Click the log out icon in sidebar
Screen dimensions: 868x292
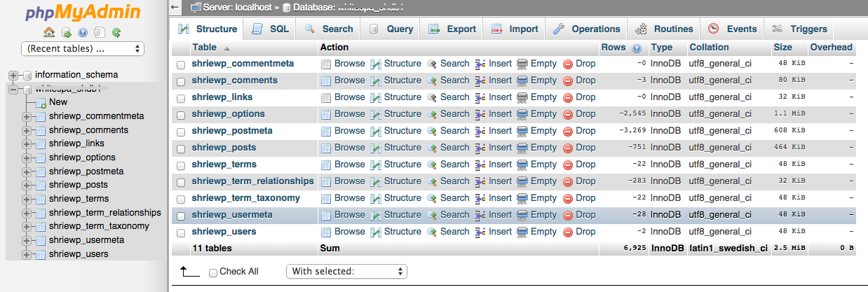(66, 32)
